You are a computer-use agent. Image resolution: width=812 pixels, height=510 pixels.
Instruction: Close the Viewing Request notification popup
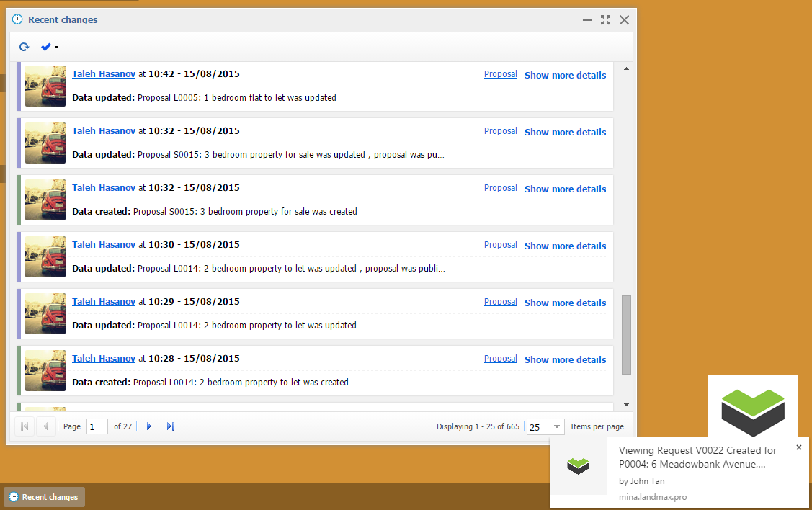[798, 447]
